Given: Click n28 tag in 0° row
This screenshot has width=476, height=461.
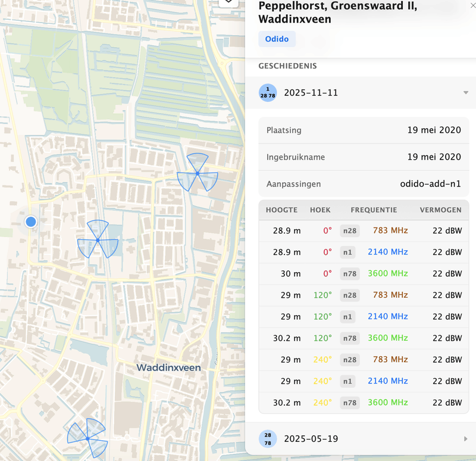Looking at the screenshot, I should point(350,230).
